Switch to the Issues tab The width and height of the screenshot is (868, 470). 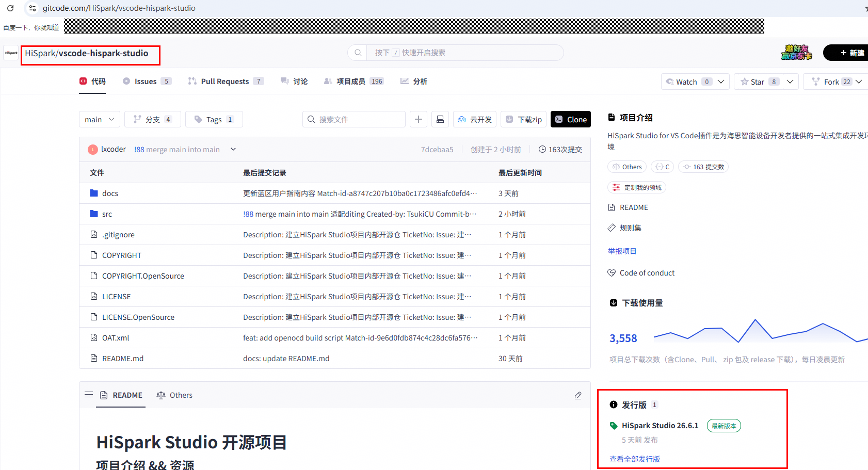[147, 82]
